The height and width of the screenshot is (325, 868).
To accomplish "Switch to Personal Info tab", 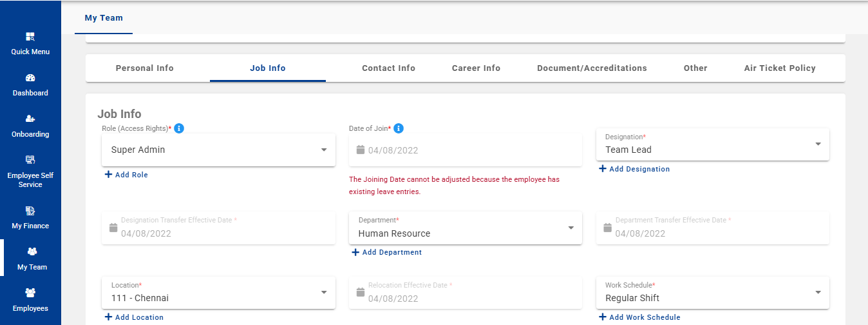I will coord(145,68).
